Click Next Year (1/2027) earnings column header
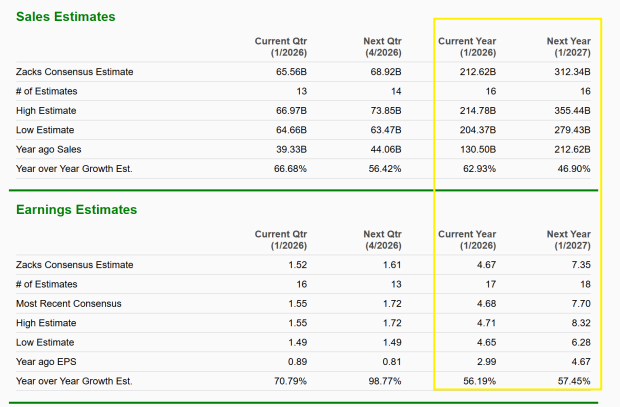This screenshot has width=620, height=407. point(568,239)
